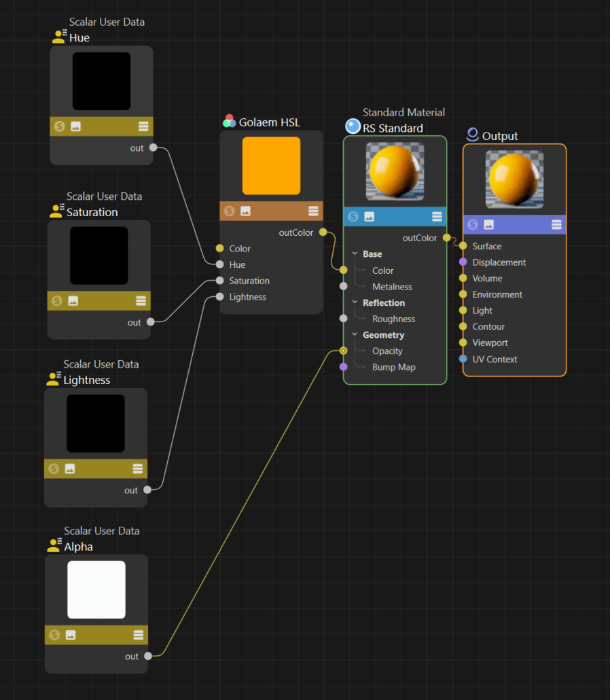
Task: Click the solo icon on Alpha node
Action: pos(54,635)
